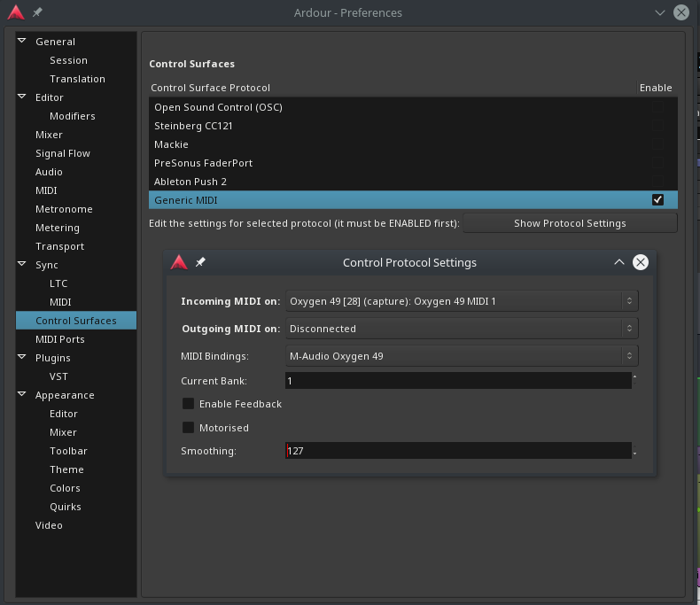Collapse the Appearance tree section

23,395
